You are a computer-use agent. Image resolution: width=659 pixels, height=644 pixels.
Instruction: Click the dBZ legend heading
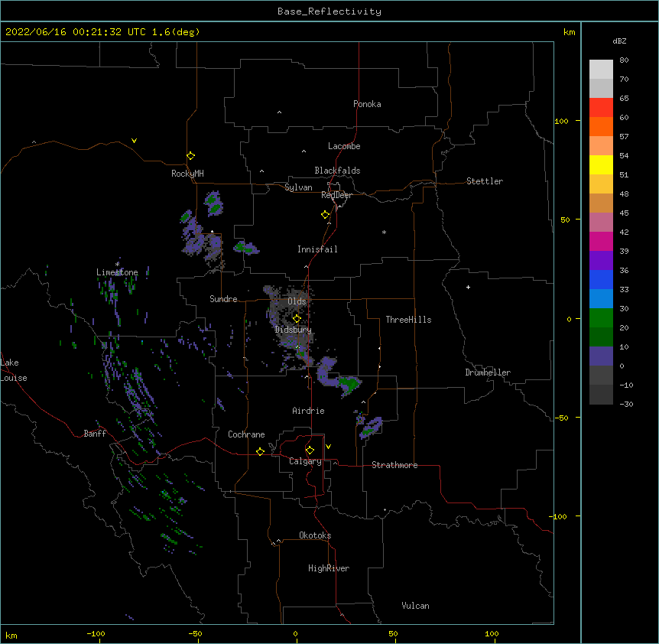(619, 41)
